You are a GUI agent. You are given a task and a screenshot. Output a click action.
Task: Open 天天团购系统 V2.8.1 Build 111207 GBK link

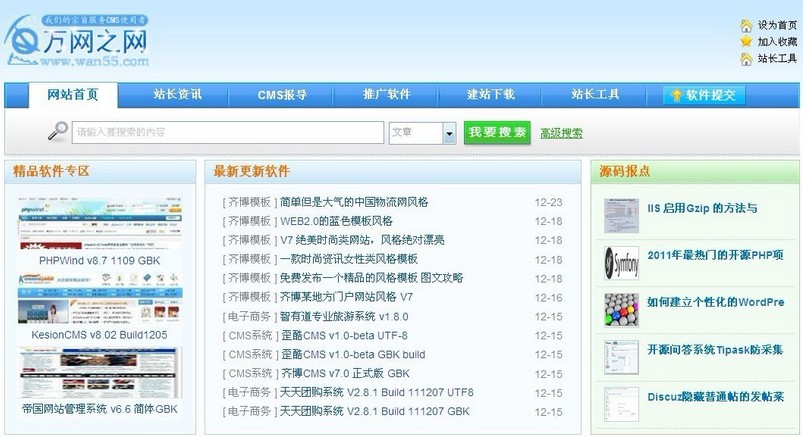coord(375,411)
